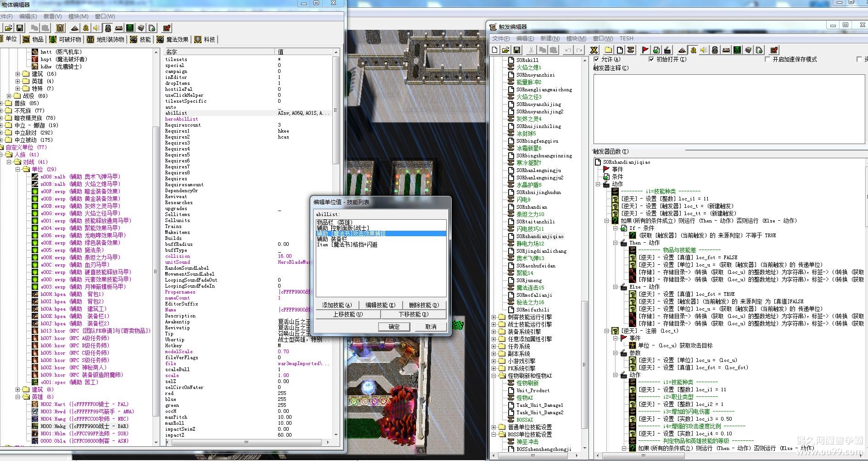Click Save icon in Object Editor toolbar

(20, 28)
